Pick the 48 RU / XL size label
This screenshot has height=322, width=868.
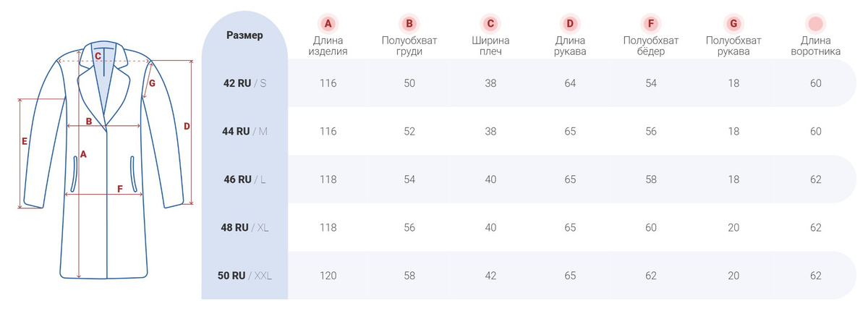click(244, 227)
